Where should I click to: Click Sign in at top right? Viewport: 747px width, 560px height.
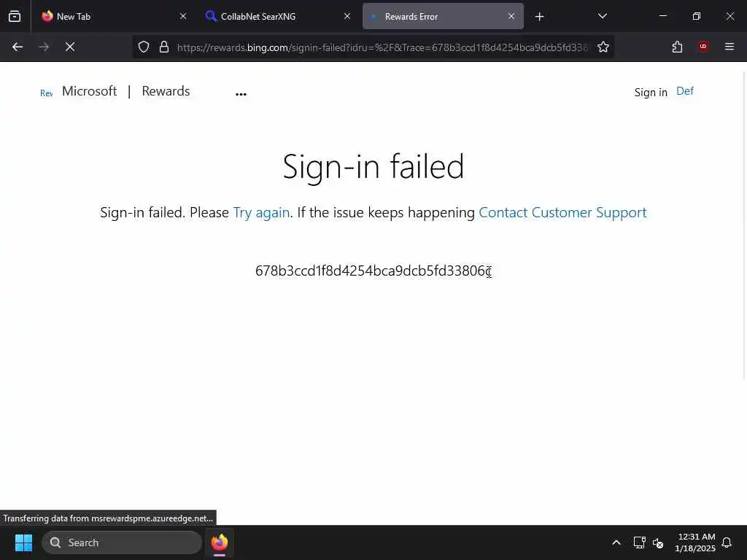point(651,93)
